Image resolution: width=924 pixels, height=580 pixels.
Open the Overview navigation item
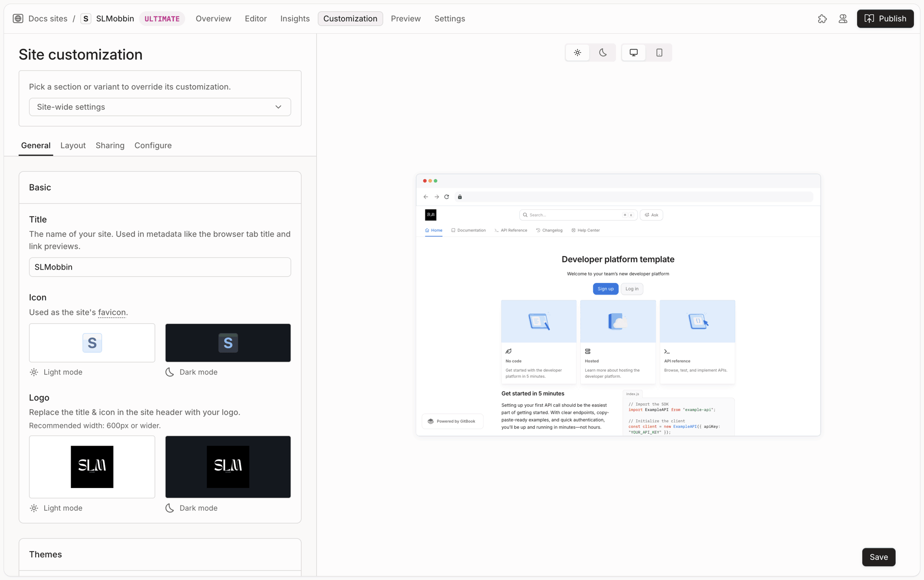point(213,19)
